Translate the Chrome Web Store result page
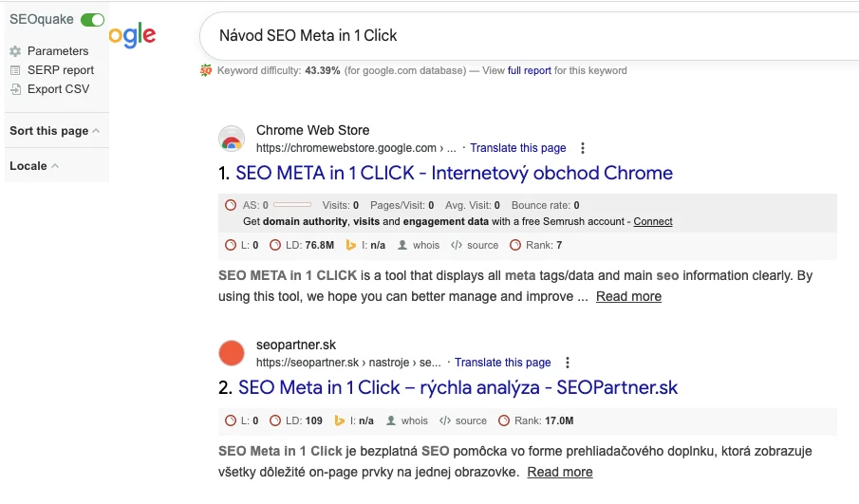This screenshot has height=504, width=859. [x=517, y=148]
